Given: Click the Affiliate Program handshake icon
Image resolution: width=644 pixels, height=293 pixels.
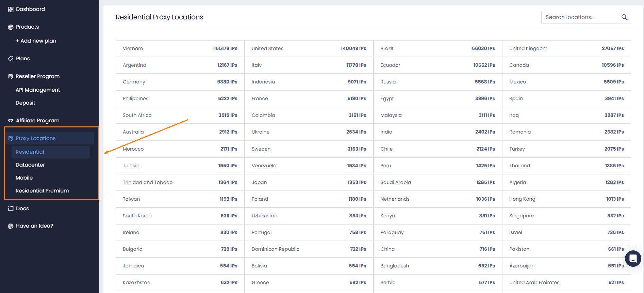Looking at the screenshot, I should tap(11, 121).
